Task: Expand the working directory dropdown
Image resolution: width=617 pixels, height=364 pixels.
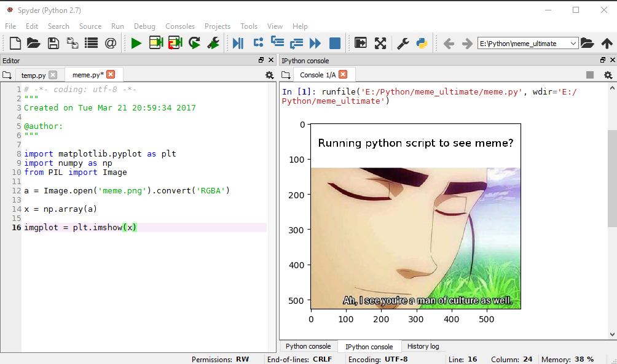Action: [x=573, y=43]
